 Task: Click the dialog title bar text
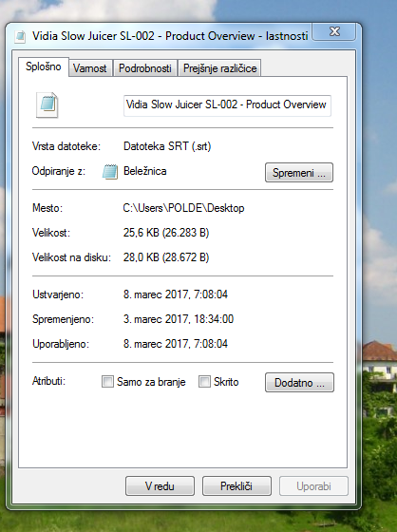(170, 36)
